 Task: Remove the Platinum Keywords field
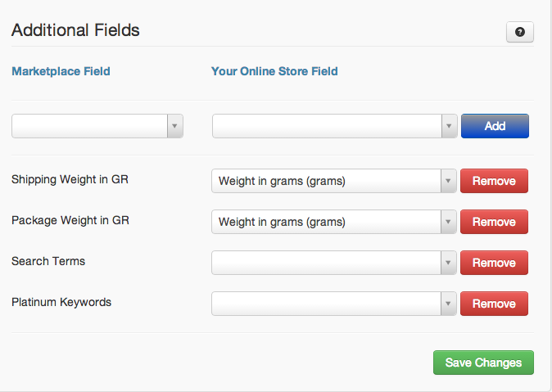click(x=494, y=304)
